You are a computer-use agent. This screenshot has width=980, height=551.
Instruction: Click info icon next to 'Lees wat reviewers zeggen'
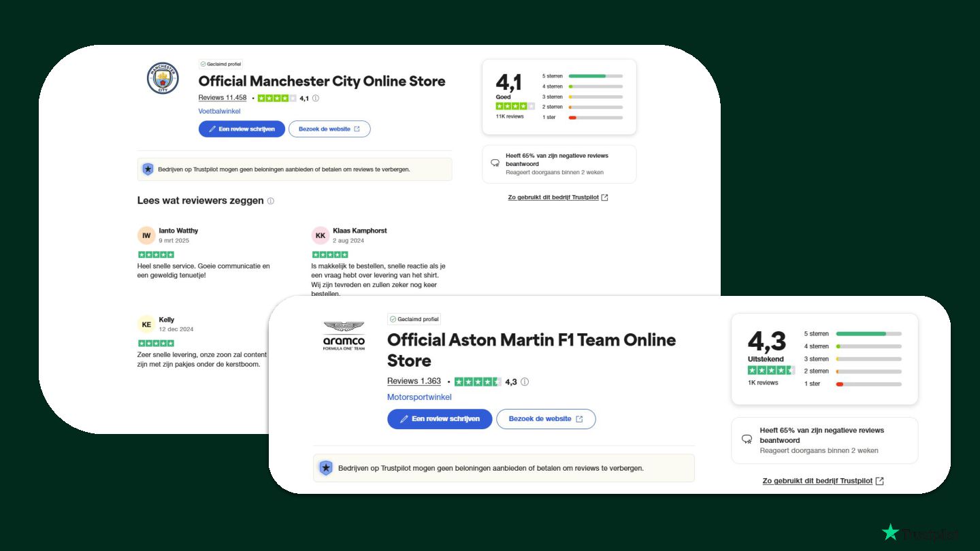[x=271, y=201]
